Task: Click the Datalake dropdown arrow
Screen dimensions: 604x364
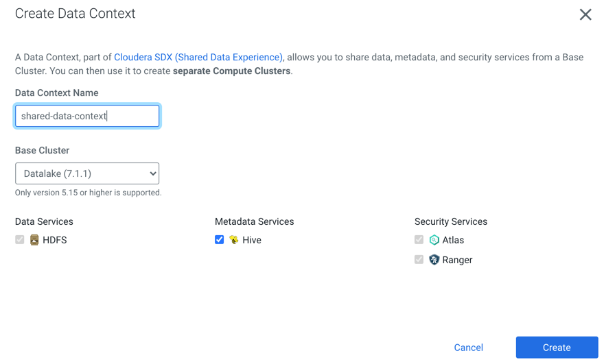Action: tap(152, 173)
